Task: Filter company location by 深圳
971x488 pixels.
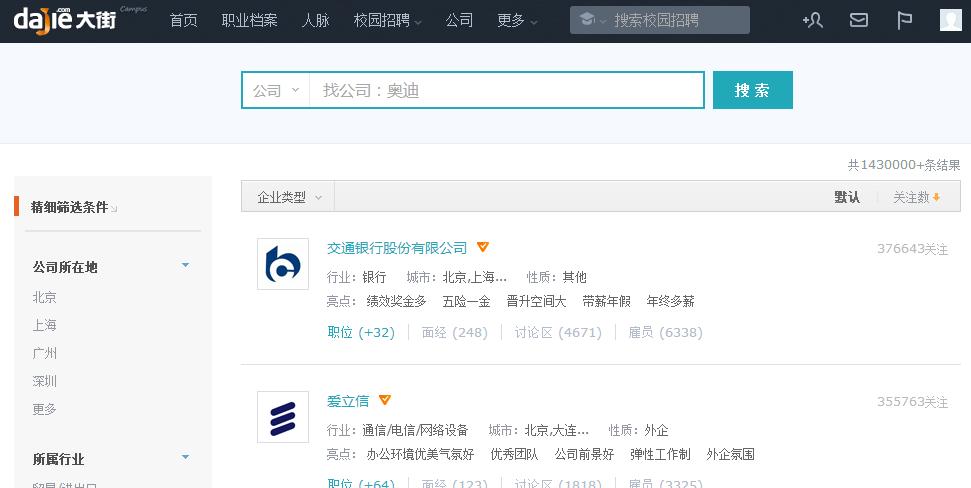Action: click(x=45, y=381)
